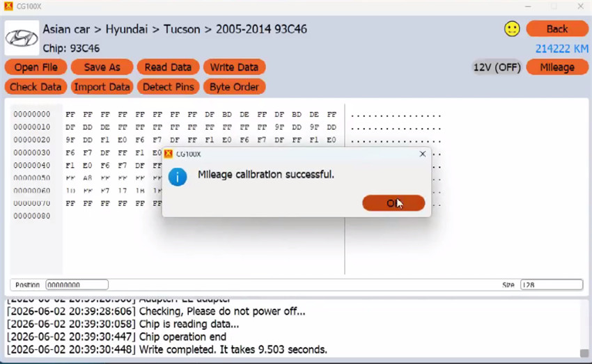
Task: Select hex row address 00000040
Action: [x=32, y=165]
